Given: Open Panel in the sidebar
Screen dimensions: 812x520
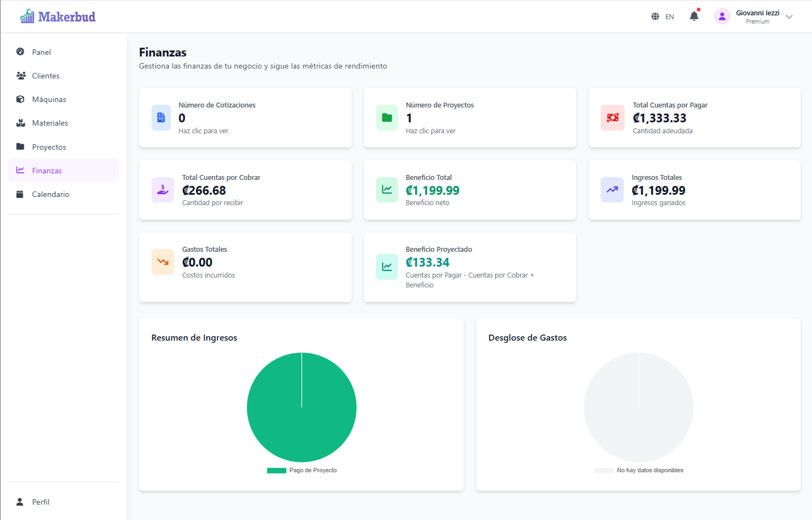Looking at the screenshot, I should (x=41, y=52).
